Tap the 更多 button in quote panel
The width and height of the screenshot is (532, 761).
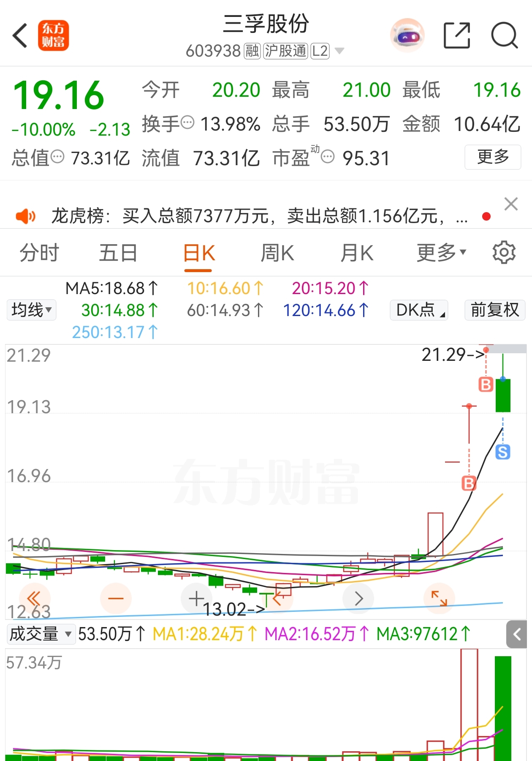tap(493, 157)
